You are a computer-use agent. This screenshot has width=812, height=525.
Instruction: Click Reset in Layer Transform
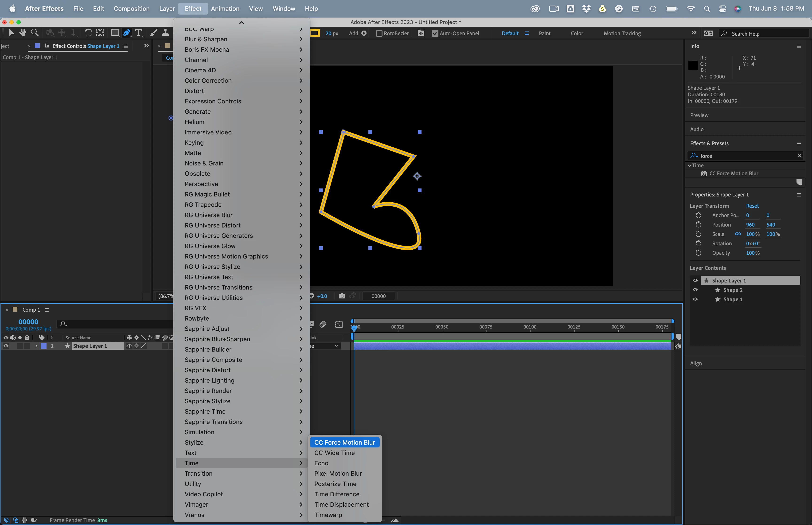click(752, 206)
